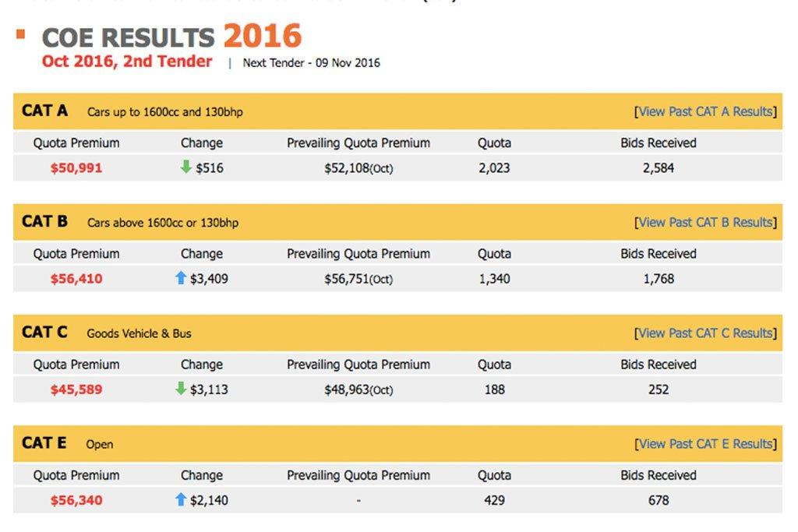Click the COE RESULTS 2016 title
The height and width of the screenshot is (532, 798).
coord(171,37)
